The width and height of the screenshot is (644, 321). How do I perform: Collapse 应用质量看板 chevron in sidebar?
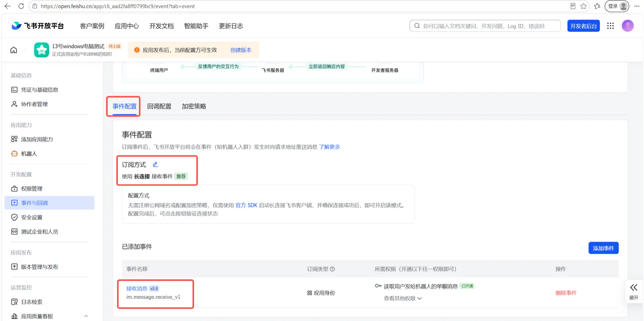coord(86,316)
